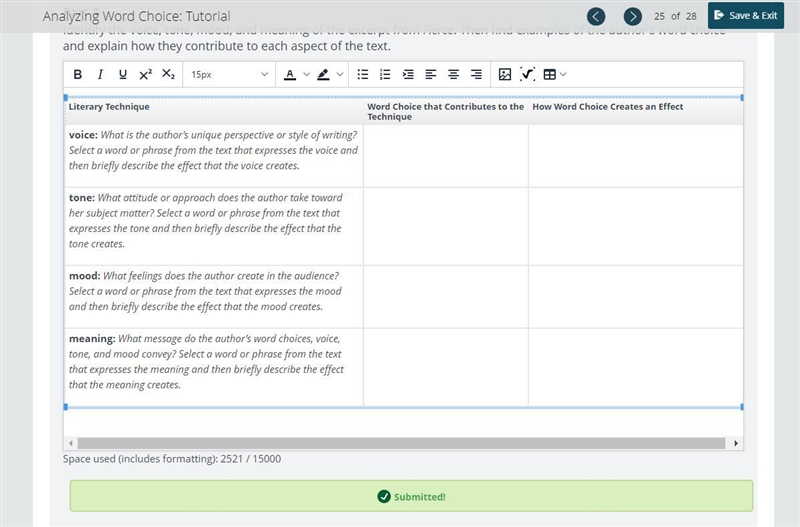The width and height of the screenshot is (800, 527).
Task: Align text right
Action: (x=476, y=74)
